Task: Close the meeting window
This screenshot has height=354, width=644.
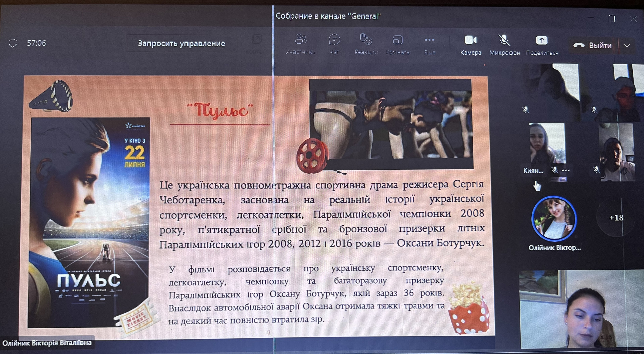Action: tap(633, 19)
